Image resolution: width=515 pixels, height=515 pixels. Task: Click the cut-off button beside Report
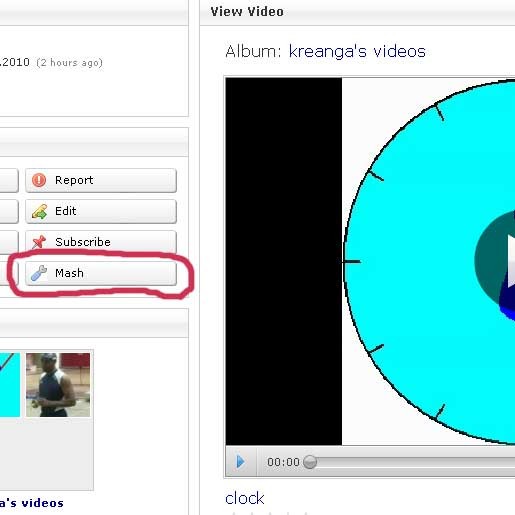click(9, 180)
